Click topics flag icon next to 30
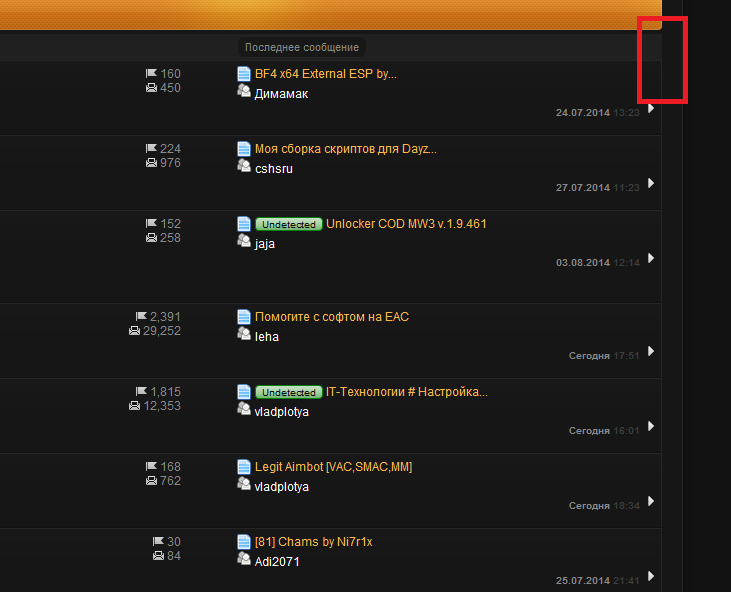This screenshot has height=592, width=731. tap(158, 541)
